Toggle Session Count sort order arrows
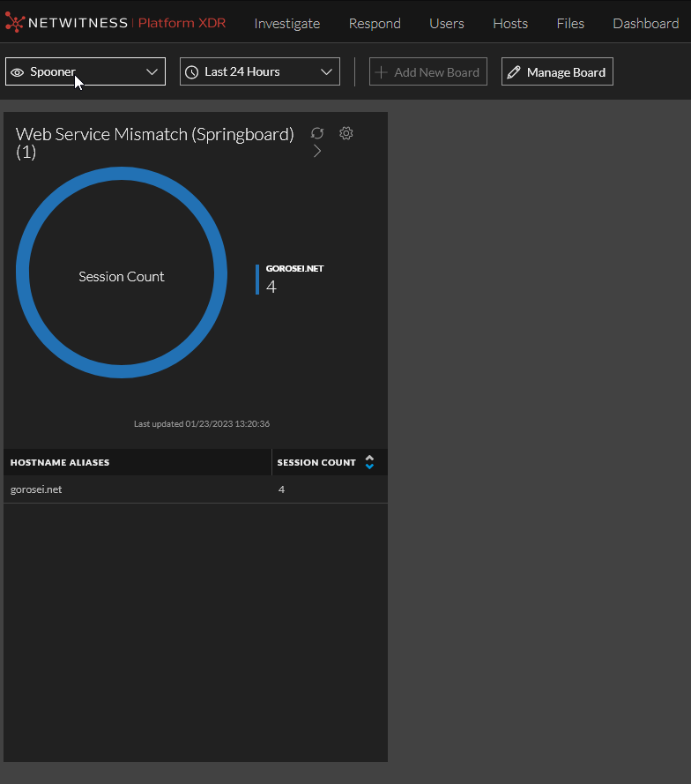691x784 pixels. [x=369, y=462]
